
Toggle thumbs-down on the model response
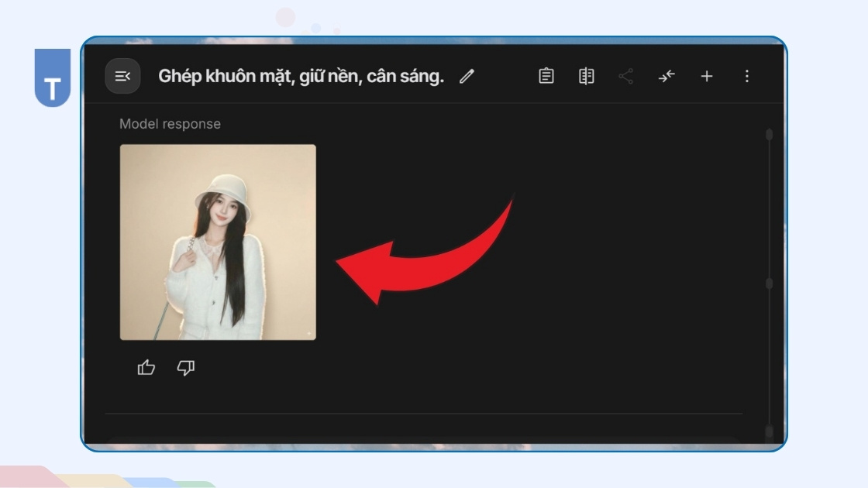(x=184, y=368)
